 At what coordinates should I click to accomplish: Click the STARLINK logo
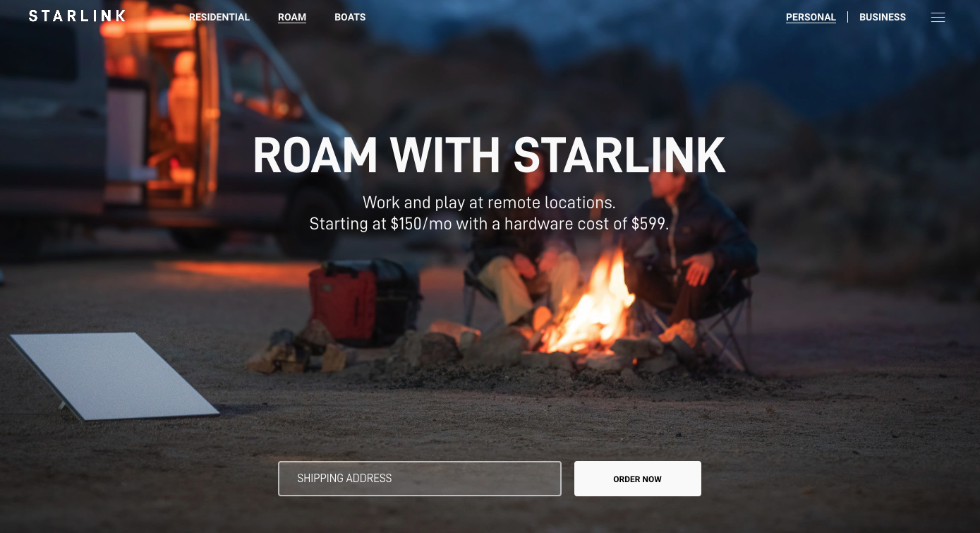click(77, 16)
